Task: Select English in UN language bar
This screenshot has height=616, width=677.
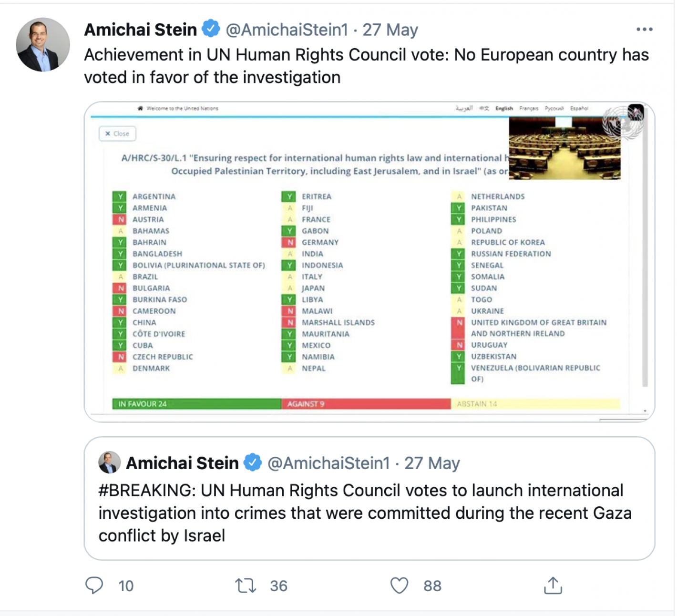Action: 504,108
